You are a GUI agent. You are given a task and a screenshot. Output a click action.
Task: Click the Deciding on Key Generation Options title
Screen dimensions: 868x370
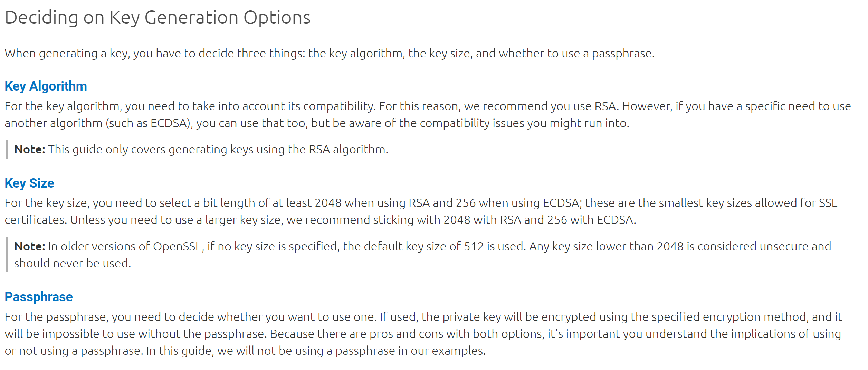pos(158,18)
